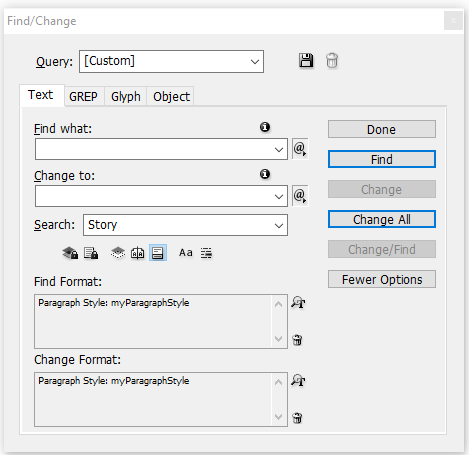Toggle Include Locked Stories search option
The image size is (469, 455).
91,253
